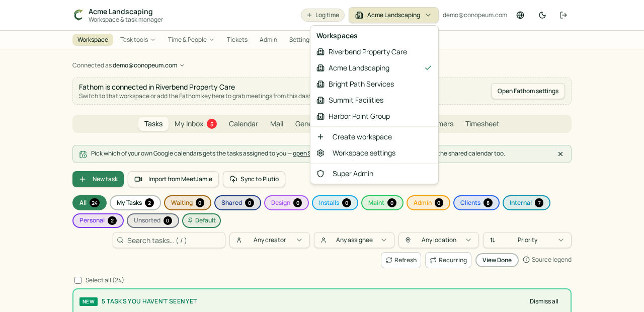Switch to My Inbox tab
This screenshot has height=312, width=644.
[x=196, y=124]
